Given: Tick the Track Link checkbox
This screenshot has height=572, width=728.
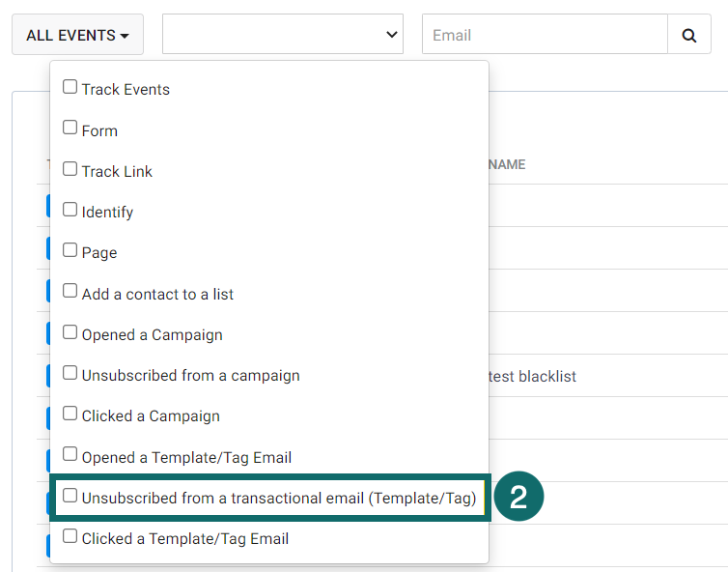Looking at the screenshot, I should (x=70, y=169).
